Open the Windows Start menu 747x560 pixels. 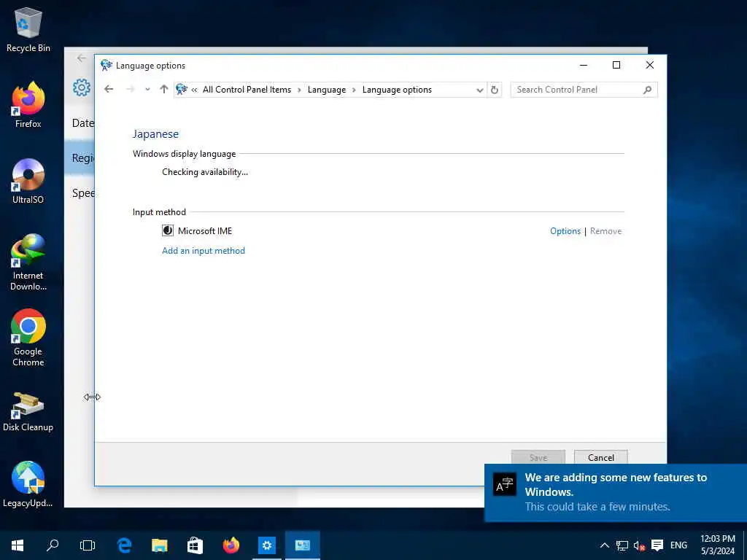pyautogui.click(x=18, y=545)
